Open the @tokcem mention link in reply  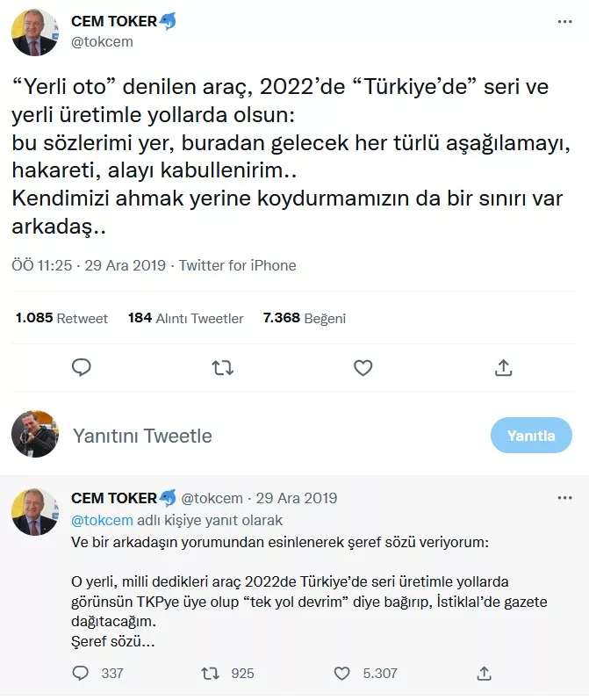pos(95,520)
